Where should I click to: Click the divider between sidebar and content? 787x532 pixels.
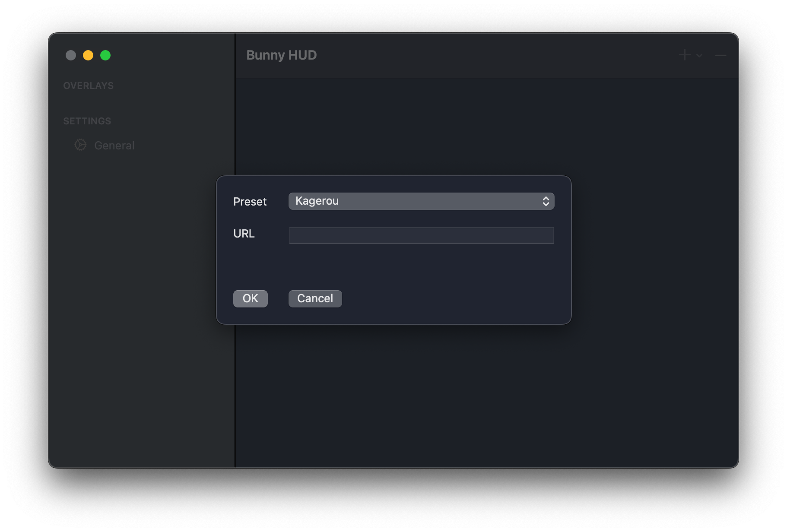235,389
